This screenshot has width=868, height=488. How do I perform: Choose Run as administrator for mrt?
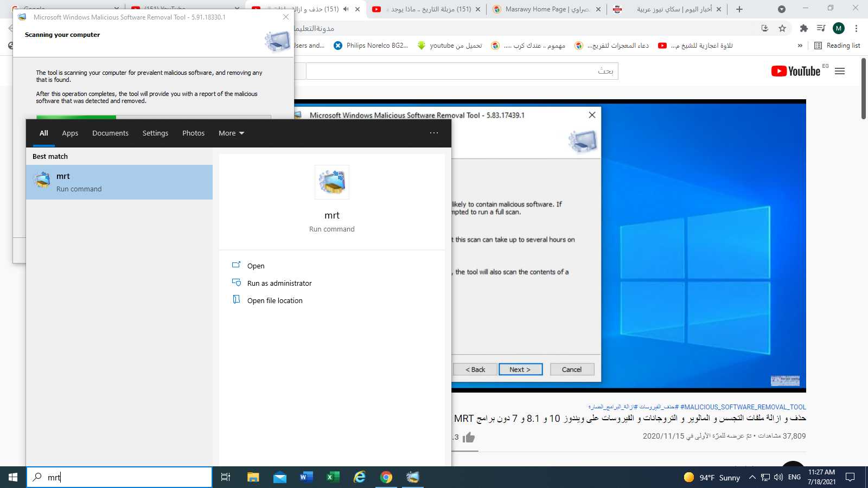(x=279, y=283)
